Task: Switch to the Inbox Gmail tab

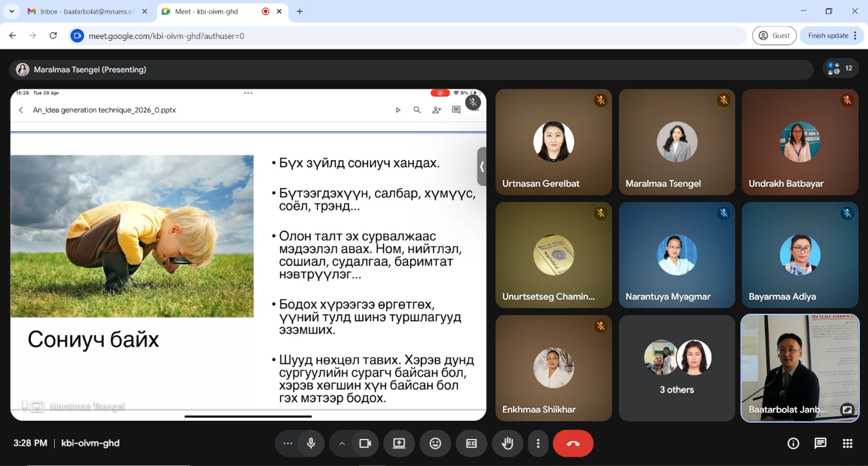Action: coord(82,11)
